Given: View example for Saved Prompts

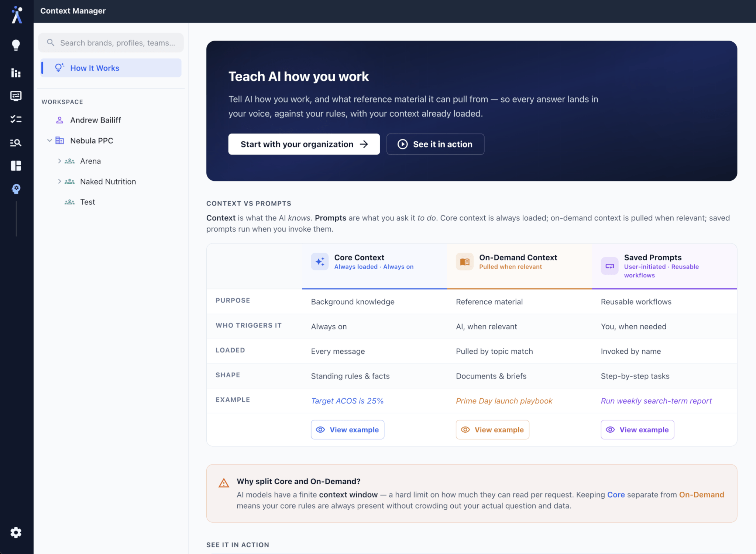Looking at the screenshot, I should click(638, 430).
